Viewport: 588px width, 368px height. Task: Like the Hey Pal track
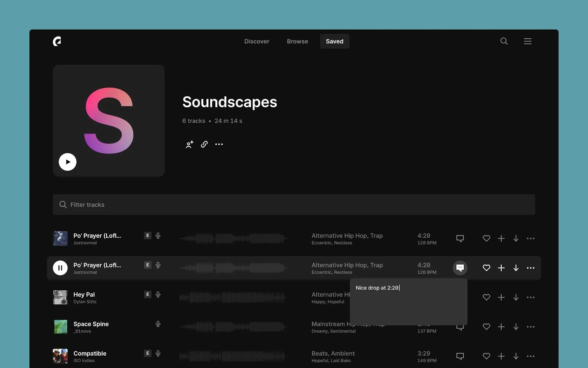(486, 297)
